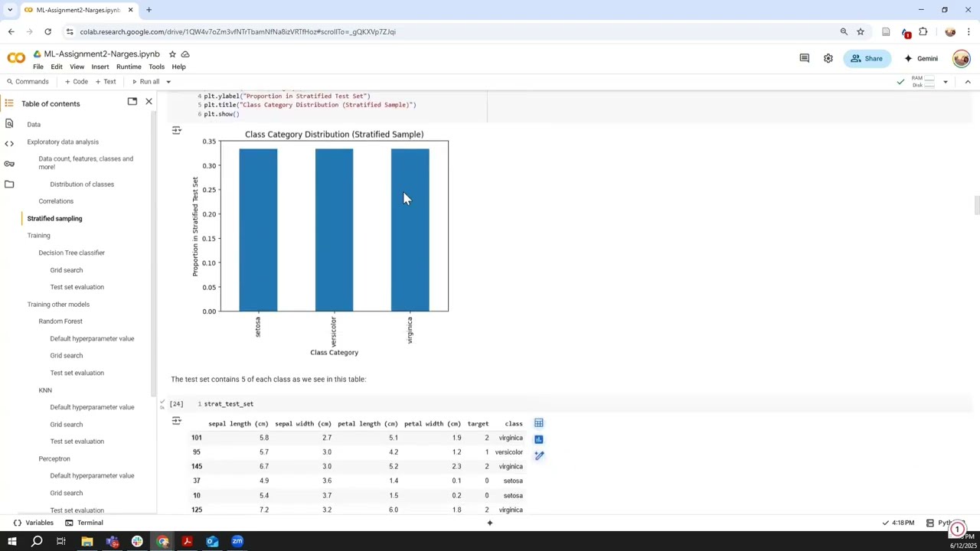The image size is (980, 551).
Task: Go to Distribution of classes section
Action: 82,184
